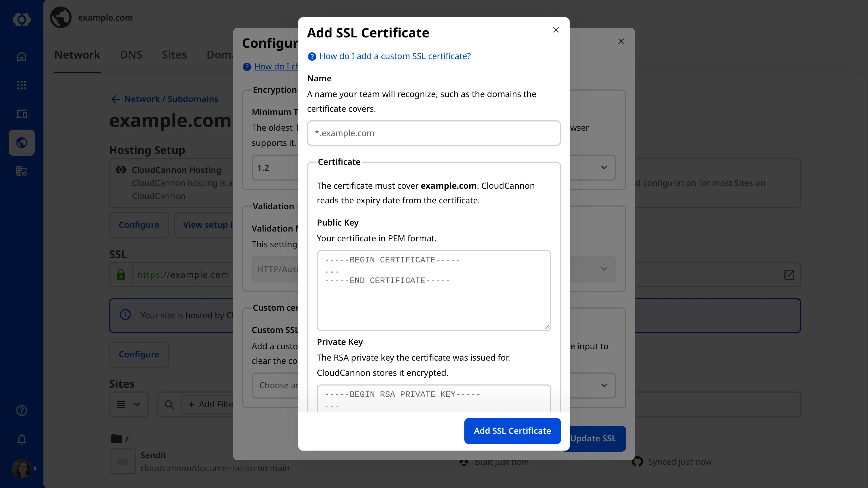Click the Add SSL Certificate button

(x=512, y=431)
